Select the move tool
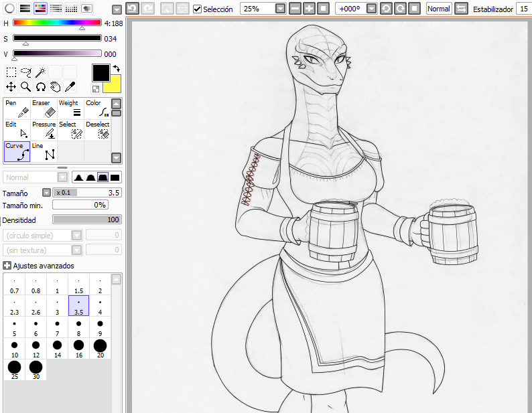This screenshot has height=413, width=532. [x=11, y=87]
